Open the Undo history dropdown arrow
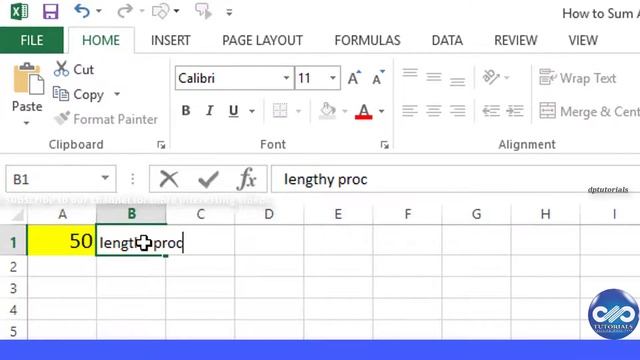 [99, 11]
